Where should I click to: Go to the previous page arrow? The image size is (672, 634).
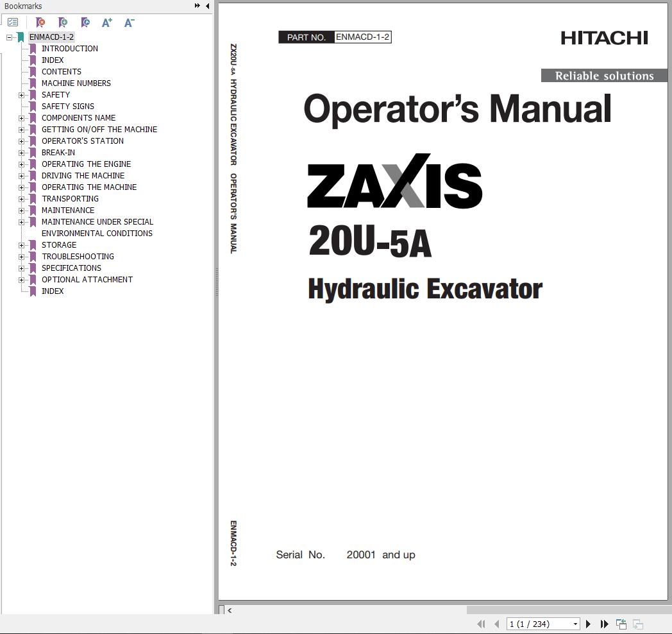click(x=497, y=624)
